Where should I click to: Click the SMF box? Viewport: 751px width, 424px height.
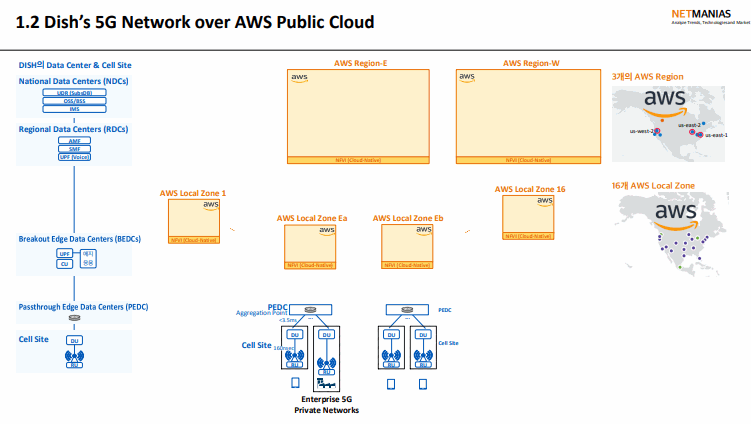click(74, 149)
